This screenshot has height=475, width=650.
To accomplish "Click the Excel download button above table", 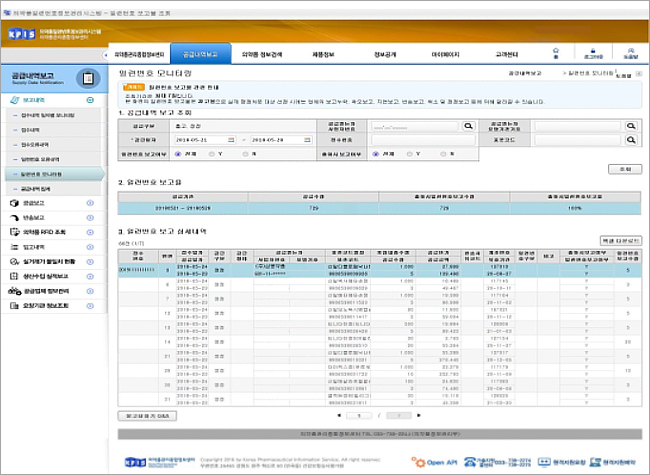I will point(621,240).
